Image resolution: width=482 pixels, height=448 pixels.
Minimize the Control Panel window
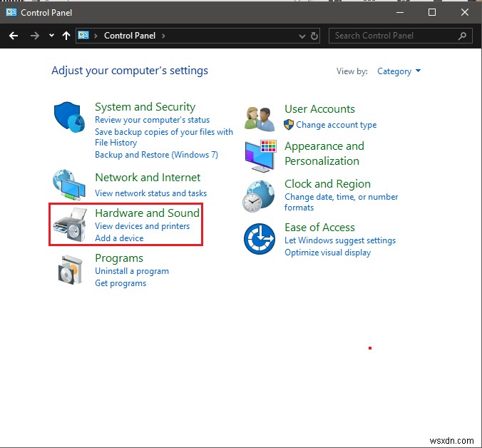pos(400,12)
